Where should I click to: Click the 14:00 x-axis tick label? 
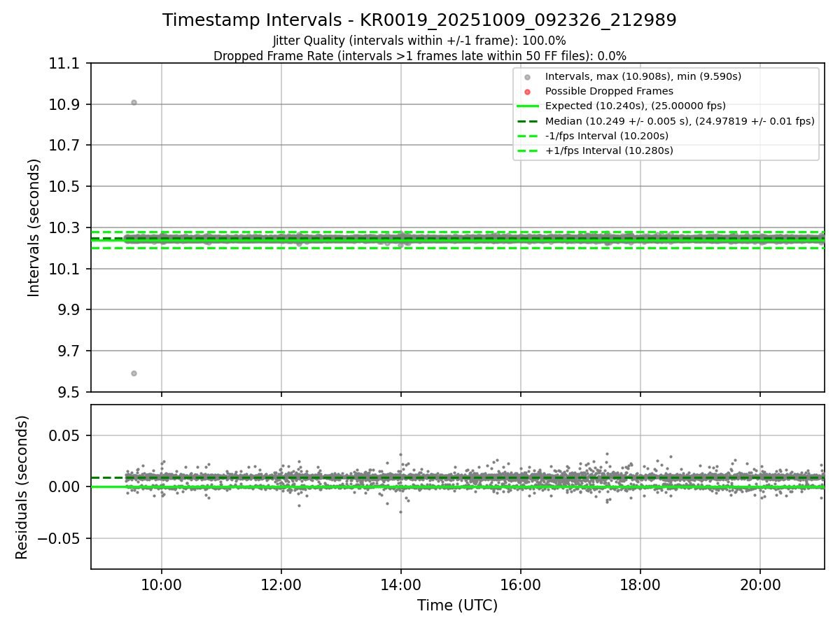click(401, 584)
